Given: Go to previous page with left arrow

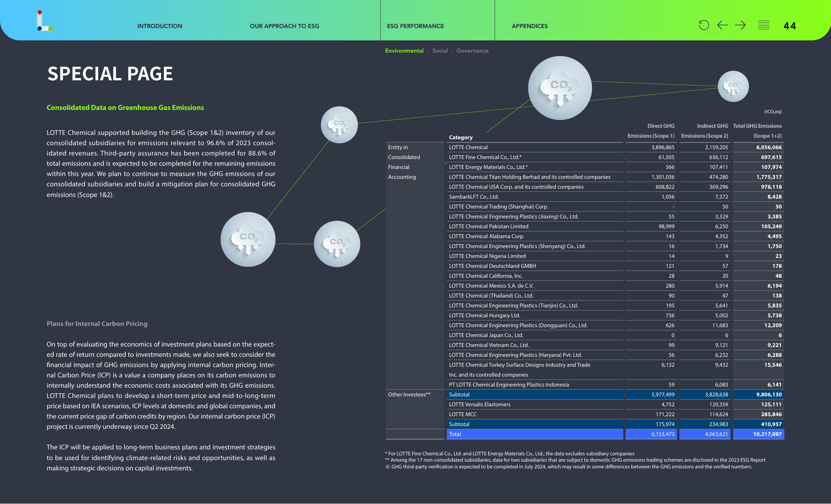Looking at the screenshot, I should (x=723, y=25).
